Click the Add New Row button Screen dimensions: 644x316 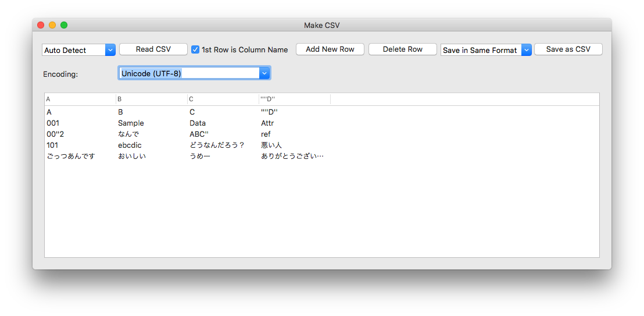pyautogui.click(x=330, y=49)
